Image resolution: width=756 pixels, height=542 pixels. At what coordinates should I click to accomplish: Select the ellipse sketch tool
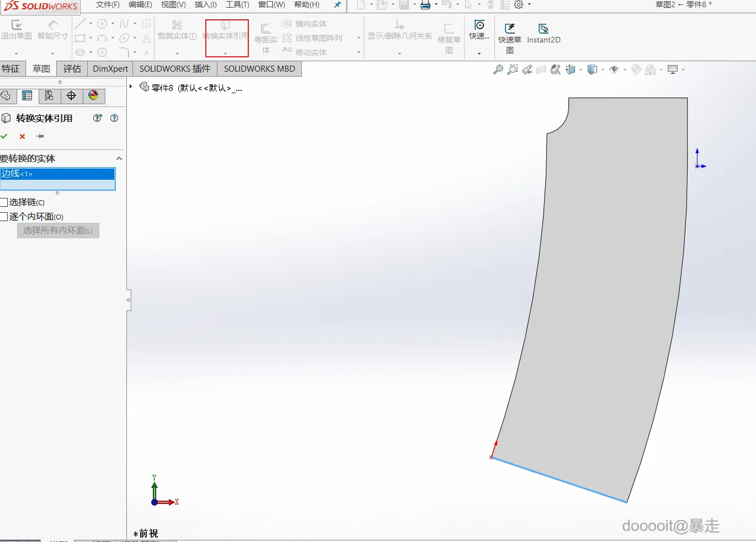124,38
